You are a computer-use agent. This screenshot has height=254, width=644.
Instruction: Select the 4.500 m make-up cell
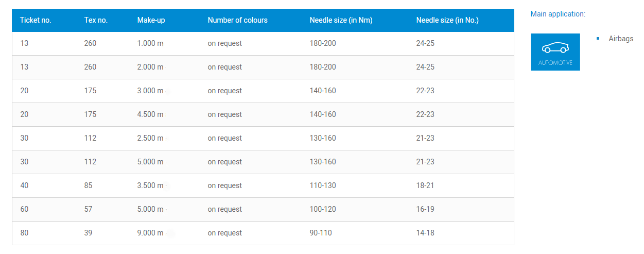[x=150, y=114]
